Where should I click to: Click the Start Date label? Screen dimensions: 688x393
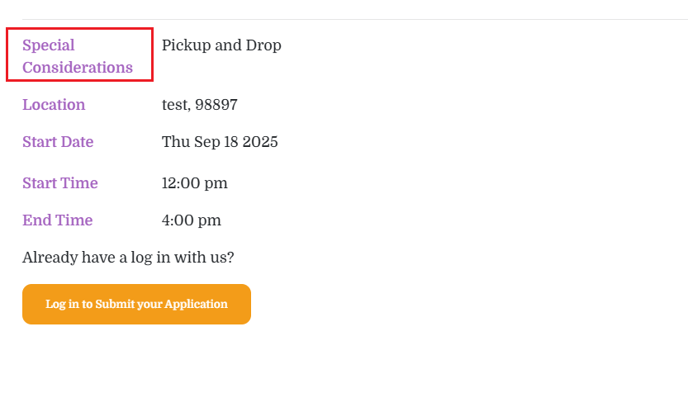coord(58,142)
